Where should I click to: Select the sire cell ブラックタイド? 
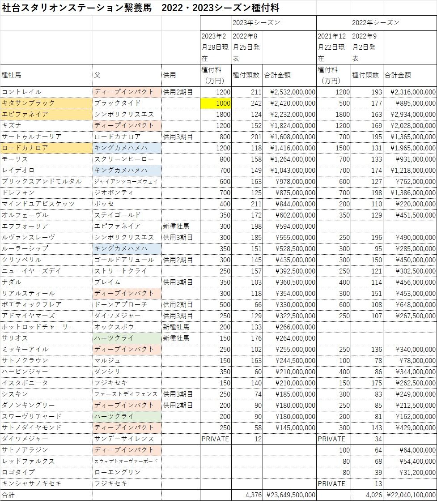[127, 103]
